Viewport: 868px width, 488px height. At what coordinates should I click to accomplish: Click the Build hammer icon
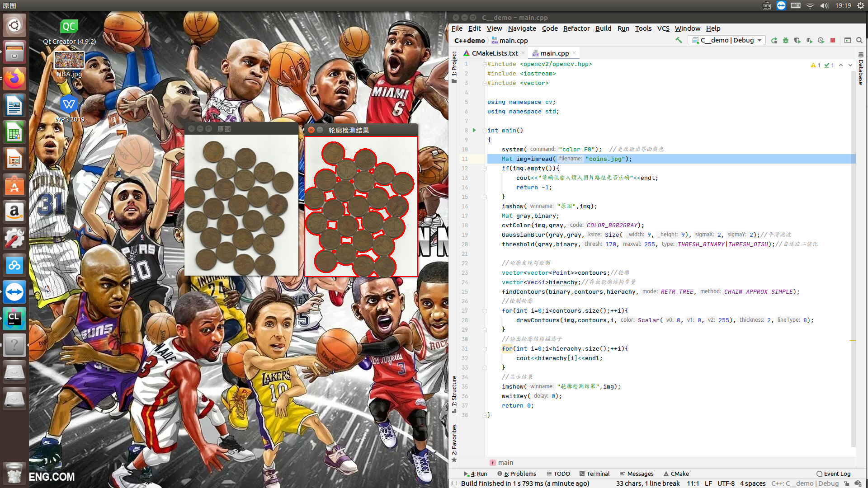[679, 40]
